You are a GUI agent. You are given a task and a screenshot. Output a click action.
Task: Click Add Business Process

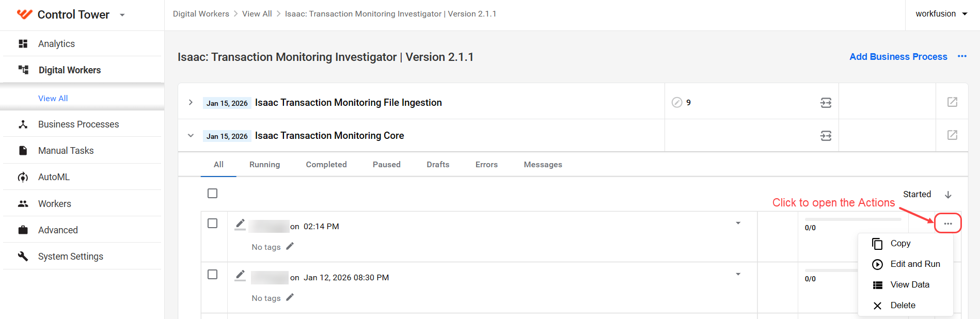coord(898,57)
